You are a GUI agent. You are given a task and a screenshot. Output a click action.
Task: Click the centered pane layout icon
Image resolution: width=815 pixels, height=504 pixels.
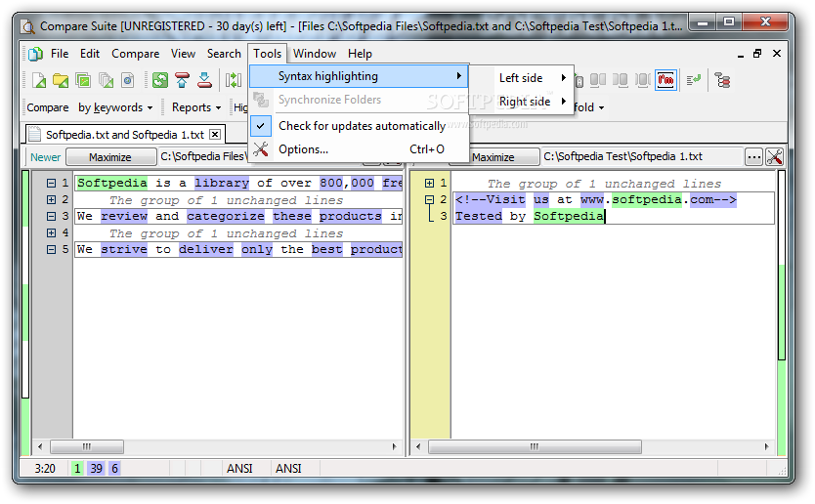(643, 80)
